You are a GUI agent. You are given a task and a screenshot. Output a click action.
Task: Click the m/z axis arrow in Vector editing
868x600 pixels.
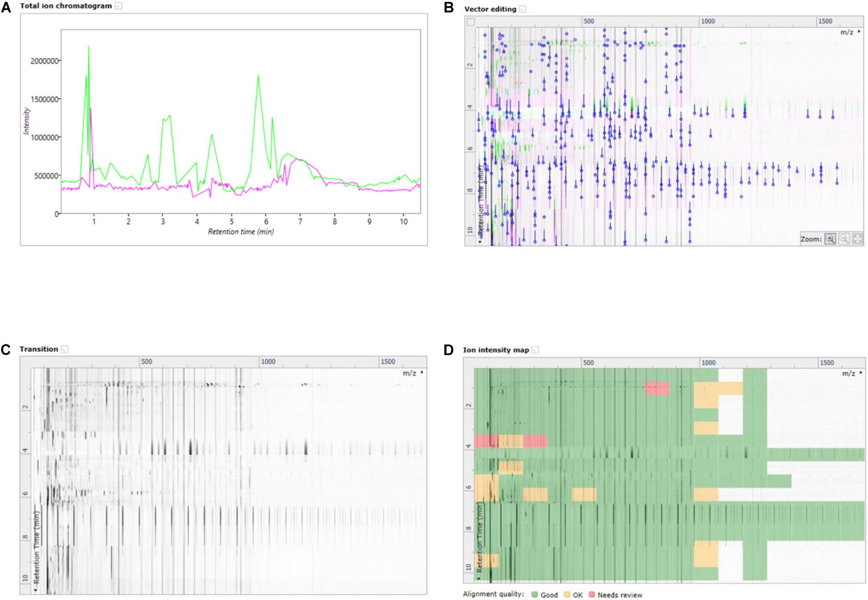pyautogui.click(x=860, y=32)
